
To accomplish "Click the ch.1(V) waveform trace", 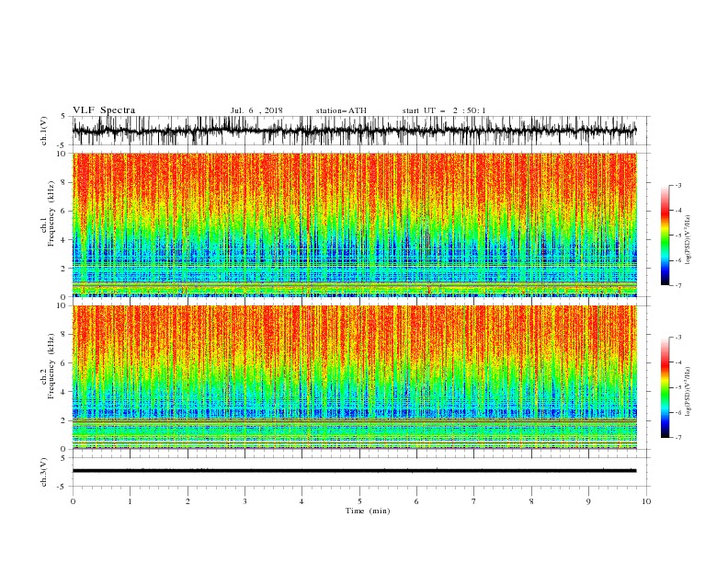I will coord(354,131).
